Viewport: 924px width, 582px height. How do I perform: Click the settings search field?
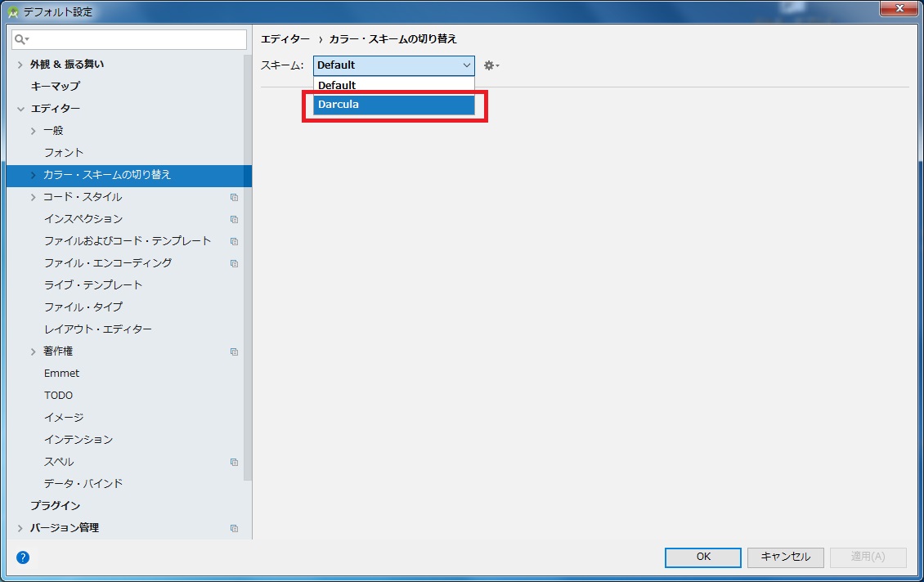click(x=129, y=39)
